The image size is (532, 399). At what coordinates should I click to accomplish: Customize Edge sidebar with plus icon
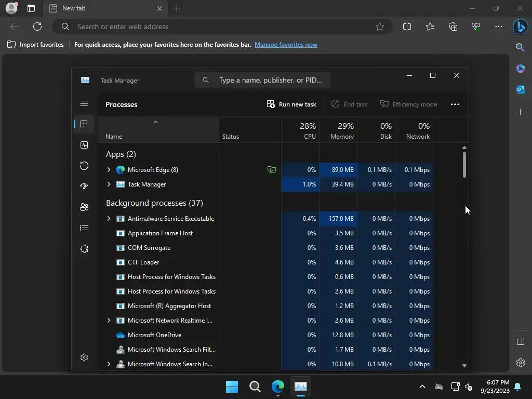(x=520, y=112)
